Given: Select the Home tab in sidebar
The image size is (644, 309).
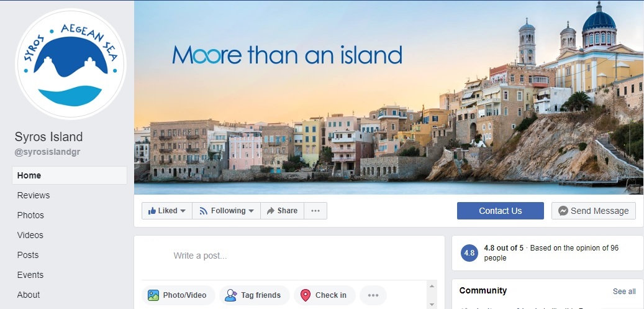Looking at the screenshot, I should point(70,175).
